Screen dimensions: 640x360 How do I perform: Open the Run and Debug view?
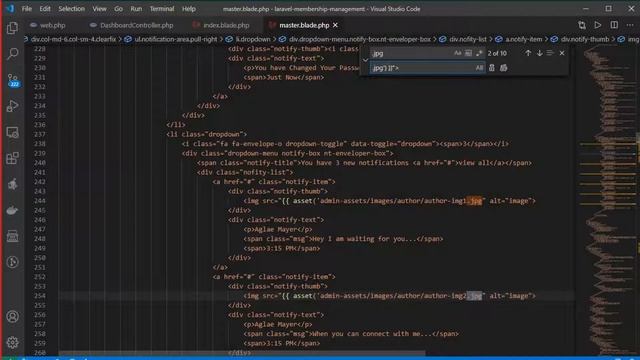(x=12, y=106)
